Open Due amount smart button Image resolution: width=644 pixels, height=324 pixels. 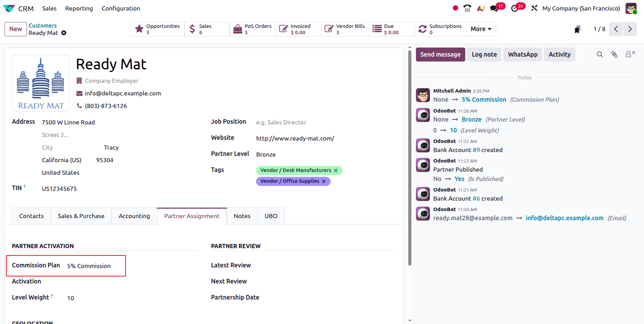point(392,29)
